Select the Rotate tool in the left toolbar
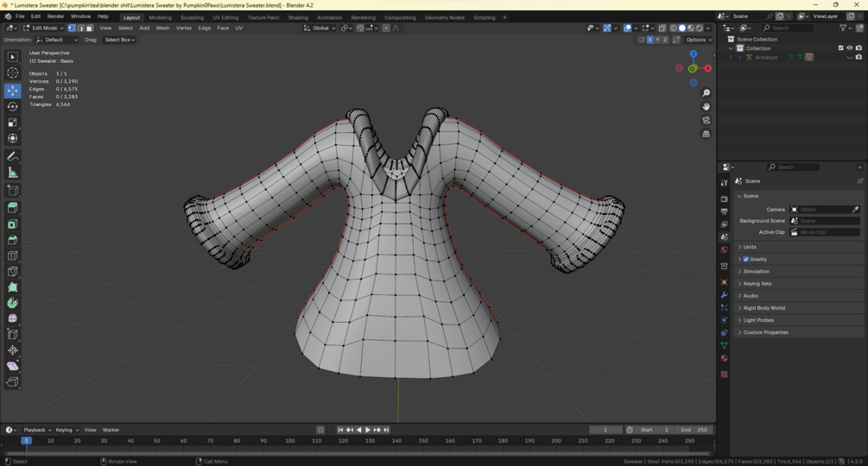 (x=12, y=107)
